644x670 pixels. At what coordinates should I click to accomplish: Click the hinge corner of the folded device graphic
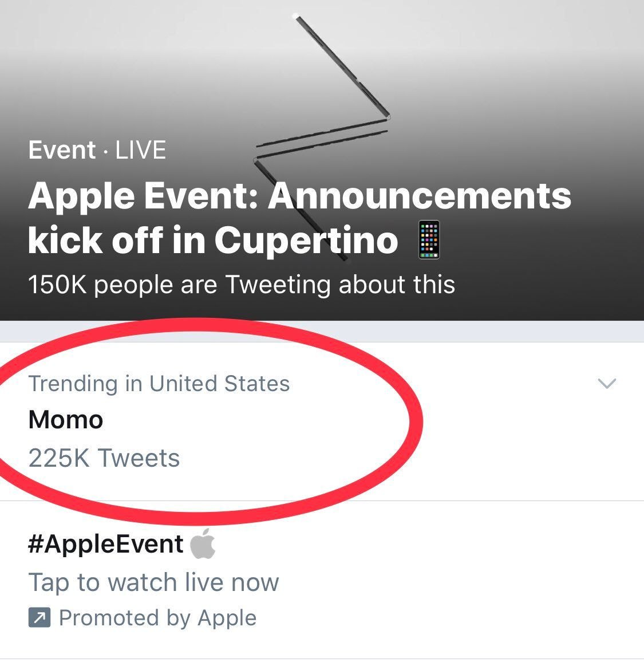pyautogui.click(x=388, y=117)
